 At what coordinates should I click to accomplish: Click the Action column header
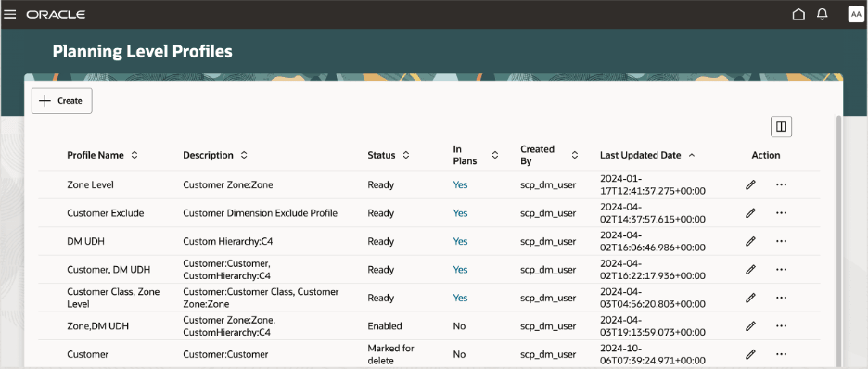[x=766, y=156]
